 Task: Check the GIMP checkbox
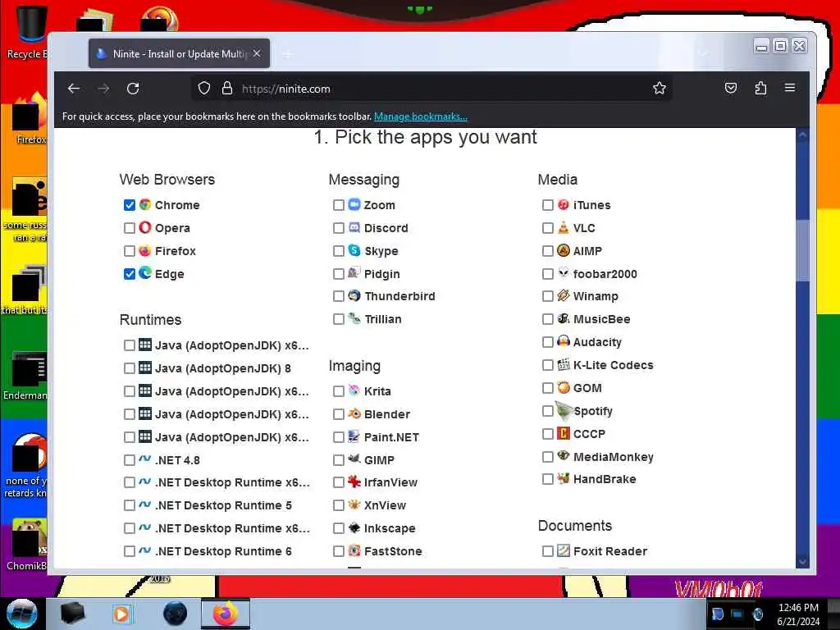pos(339,460)
